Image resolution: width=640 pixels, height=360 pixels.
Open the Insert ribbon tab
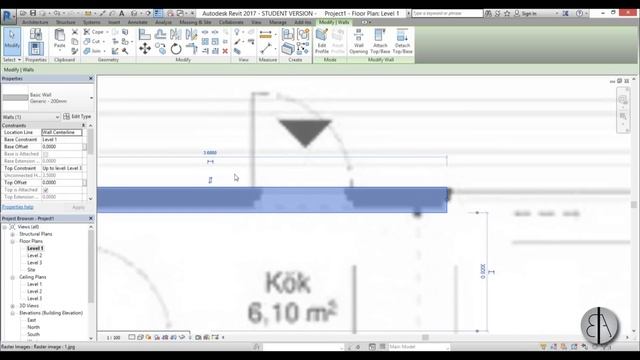point(114,22)
